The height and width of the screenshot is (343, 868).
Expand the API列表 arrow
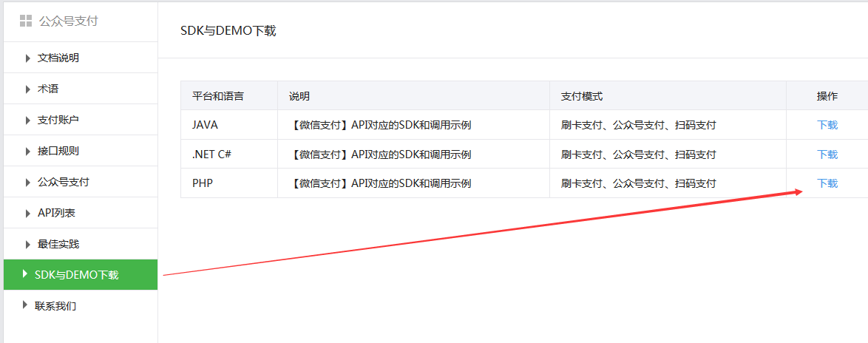click(27, 213)
